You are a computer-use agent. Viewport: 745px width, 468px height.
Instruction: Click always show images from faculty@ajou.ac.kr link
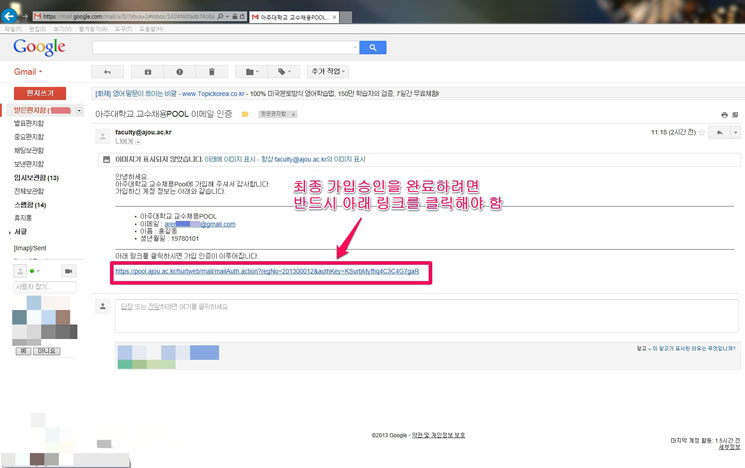point(313,160)
